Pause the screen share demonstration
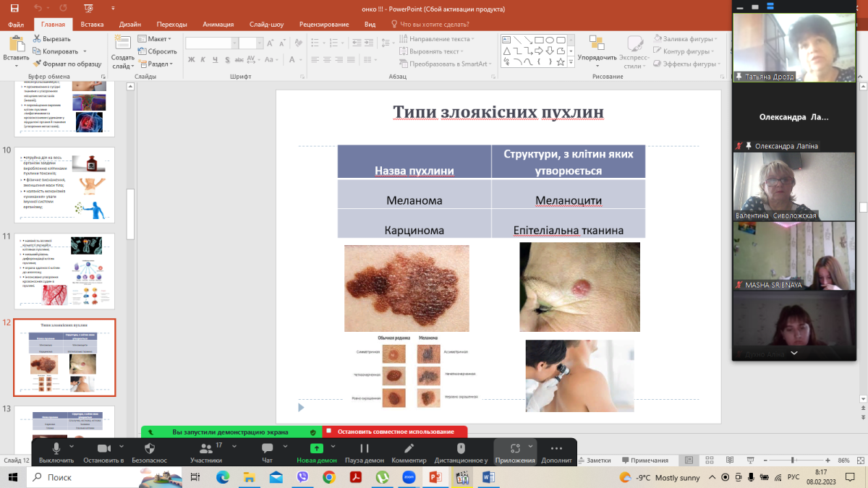 pyautogui.click(x=364, y=449)
